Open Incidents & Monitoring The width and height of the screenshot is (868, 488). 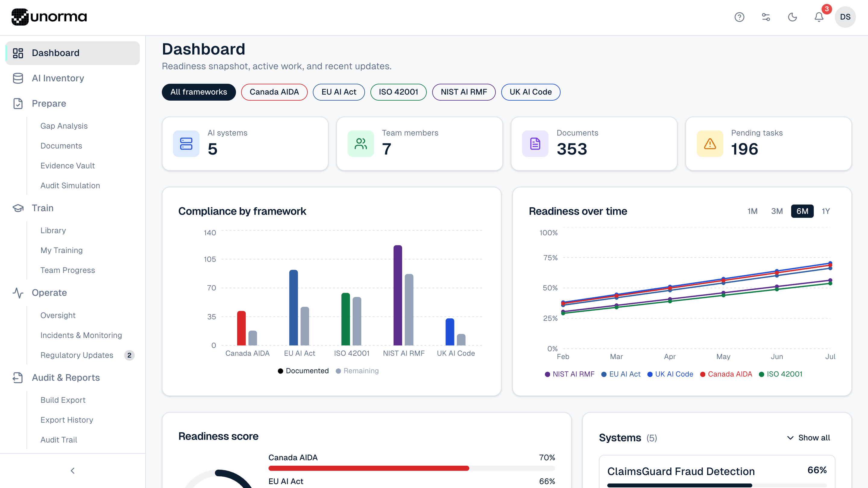click(81, 335)
